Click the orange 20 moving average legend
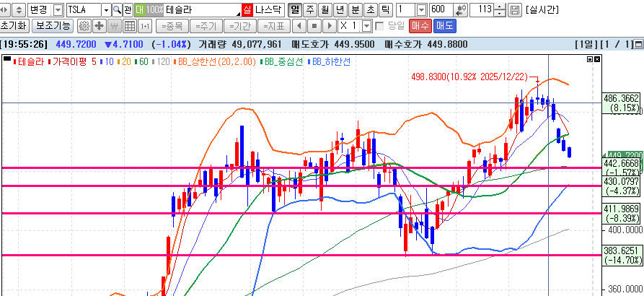This screenshot has height=296, width=644. [x=124, y=62]
